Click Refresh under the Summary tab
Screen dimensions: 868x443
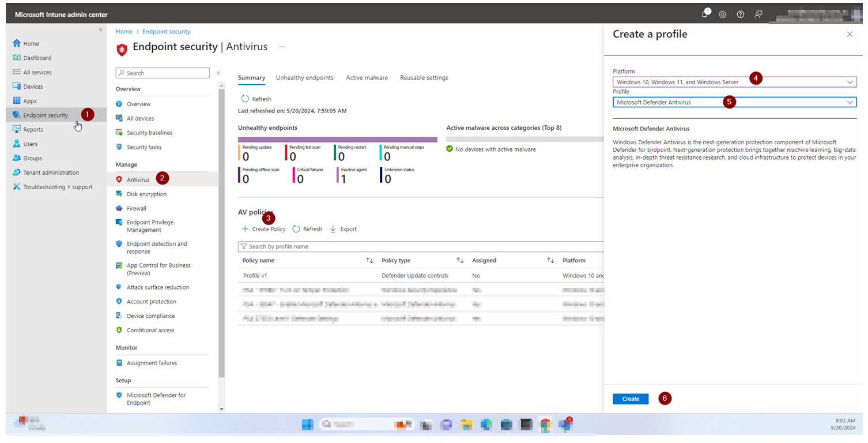(x=256, y=99)
